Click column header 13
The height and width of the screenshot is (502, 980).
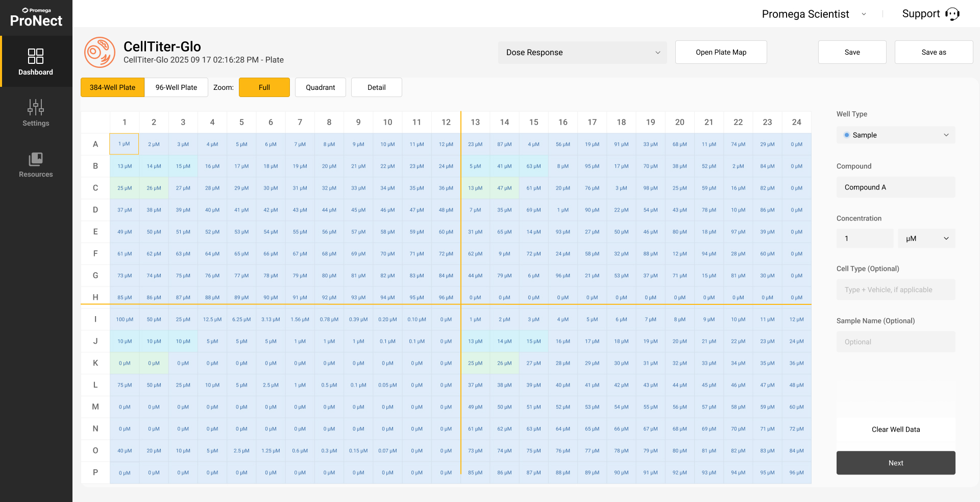(x=475, y=122)
